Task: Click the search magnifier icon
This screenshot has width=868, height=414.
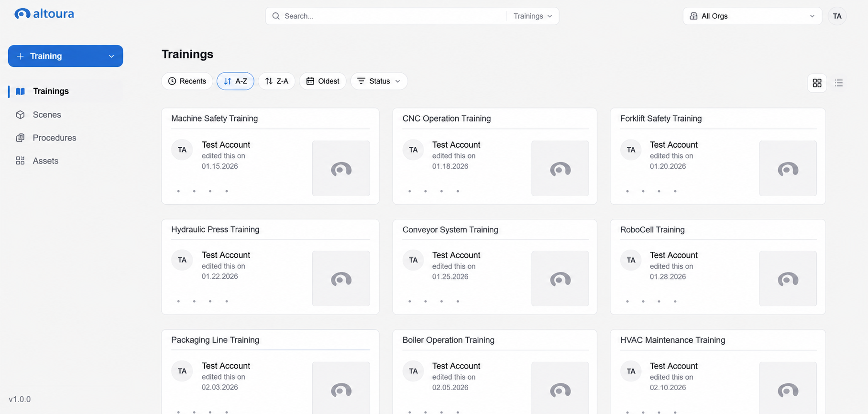Action: [276, 16]
